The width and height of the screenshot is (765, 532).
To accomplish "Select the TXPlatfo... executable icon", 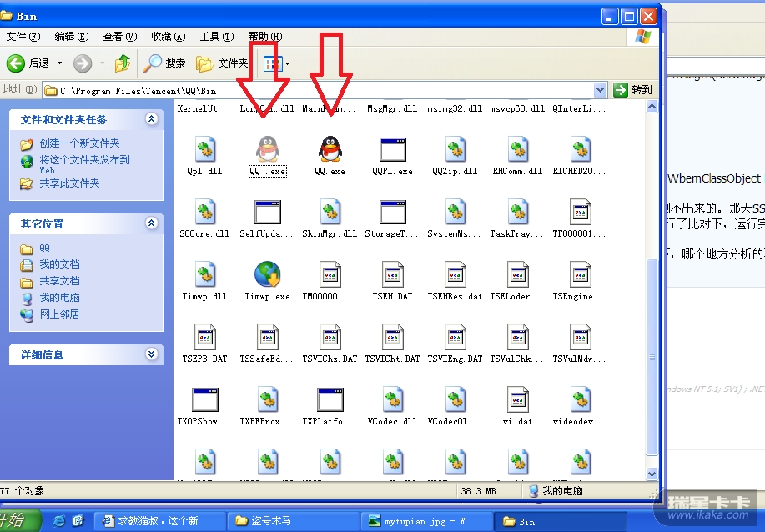I will [x=330, y=399].
